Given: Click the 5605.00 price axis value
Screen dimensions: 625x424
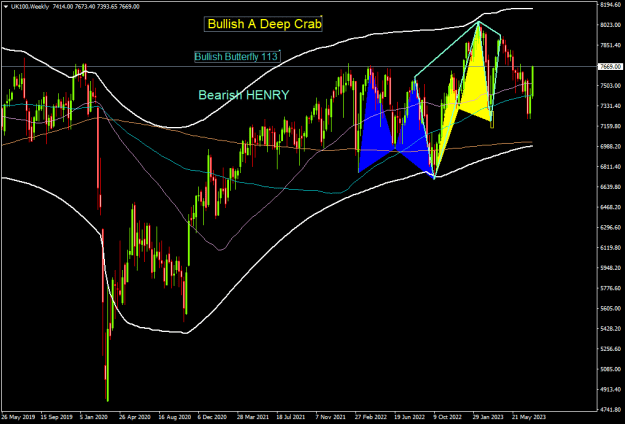Looking at the screenshot, I should coord(611,308).
